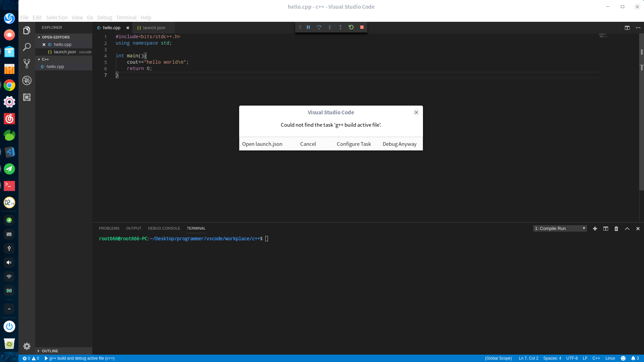Image resolution: width=644 pixels, height=362 pixels.
Task: Change encoding via UTF-8
Action: point(572,358)
